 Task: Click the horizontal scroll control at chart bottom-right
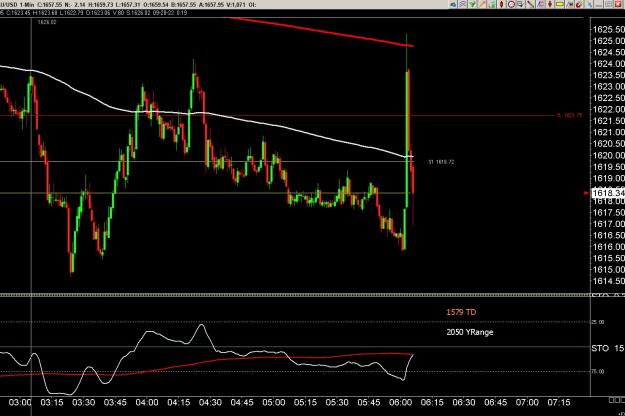coord(617,399)
